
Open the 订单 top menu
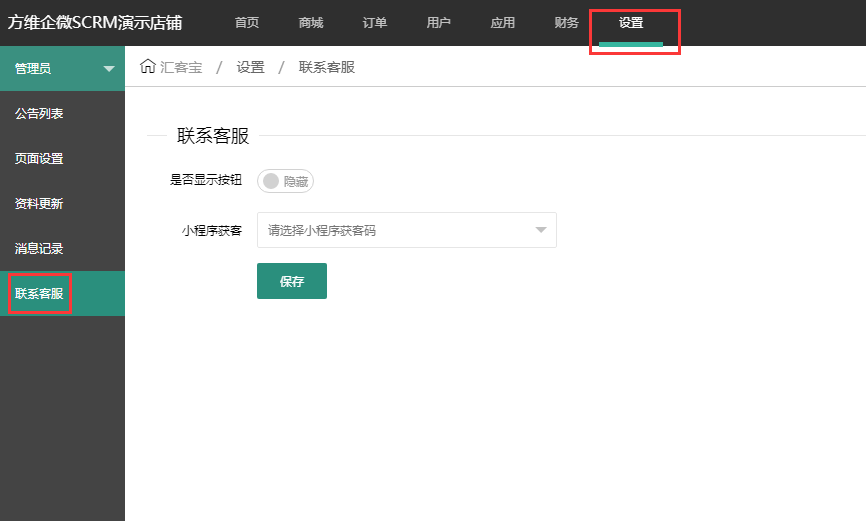(374, 23)
